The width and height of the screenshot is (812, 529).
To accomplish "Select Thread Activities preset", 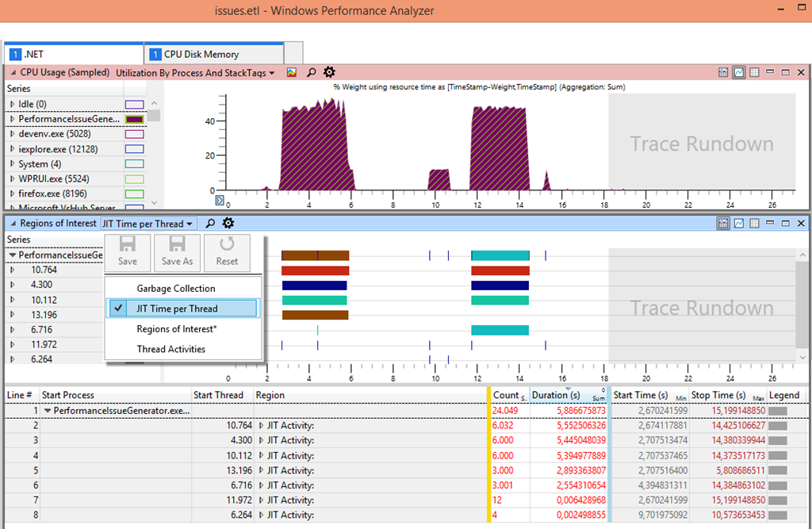I will tap(183, 349).
